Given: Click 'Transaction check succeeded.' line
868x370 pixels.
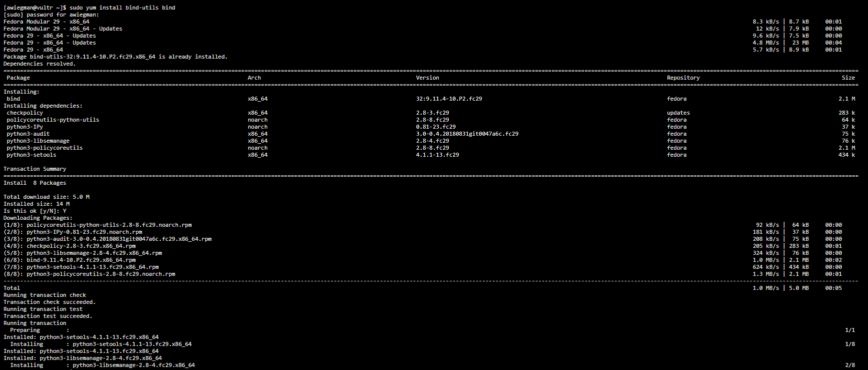Looking at the screenshot, I should [50, 302].
